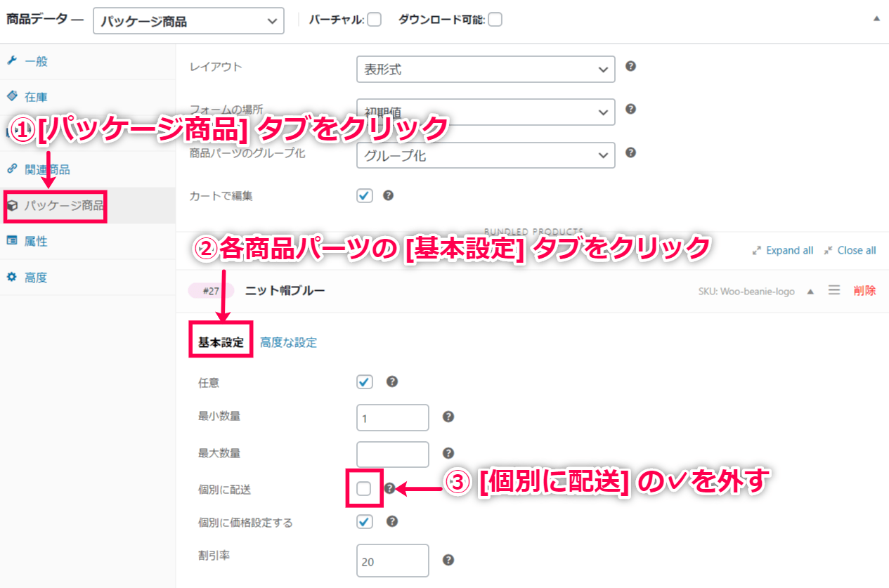Collapse the ニット帽ブルー item with triangle arrow
Viewport: 889px width, 588px height.
(x=810, y=291)
